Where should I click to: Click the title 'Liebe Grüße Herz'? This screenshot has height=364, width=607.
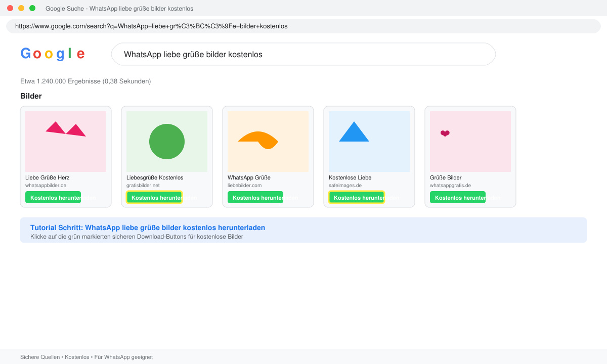[48, 177]
